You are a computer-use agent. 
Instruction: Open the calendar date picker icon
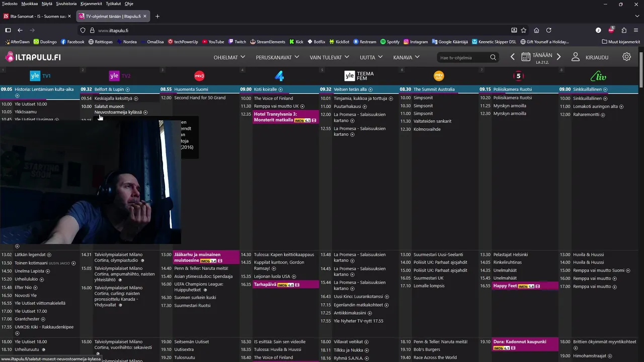tap(526, 57)
